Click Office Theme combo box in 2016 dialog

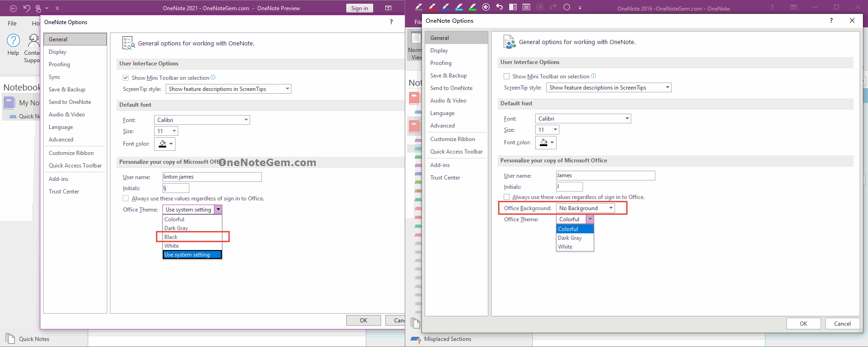click(x=575, y=219)
